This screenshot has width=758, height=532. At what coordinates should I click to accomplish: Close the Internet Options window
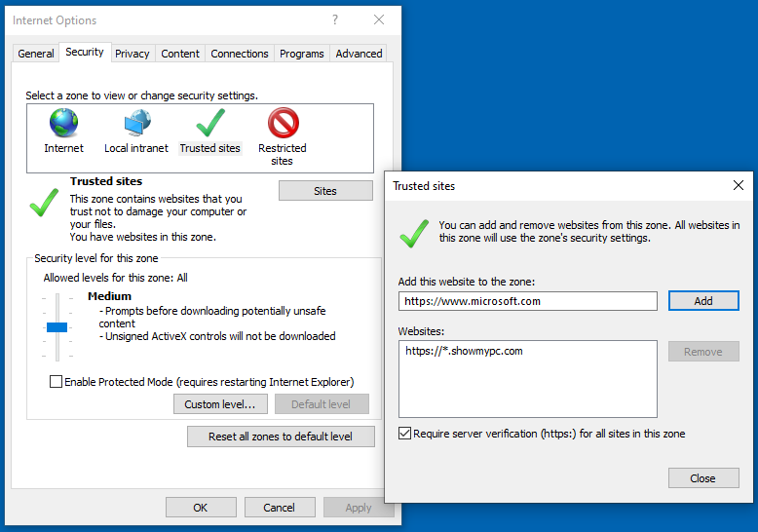[x=379, y=19]
